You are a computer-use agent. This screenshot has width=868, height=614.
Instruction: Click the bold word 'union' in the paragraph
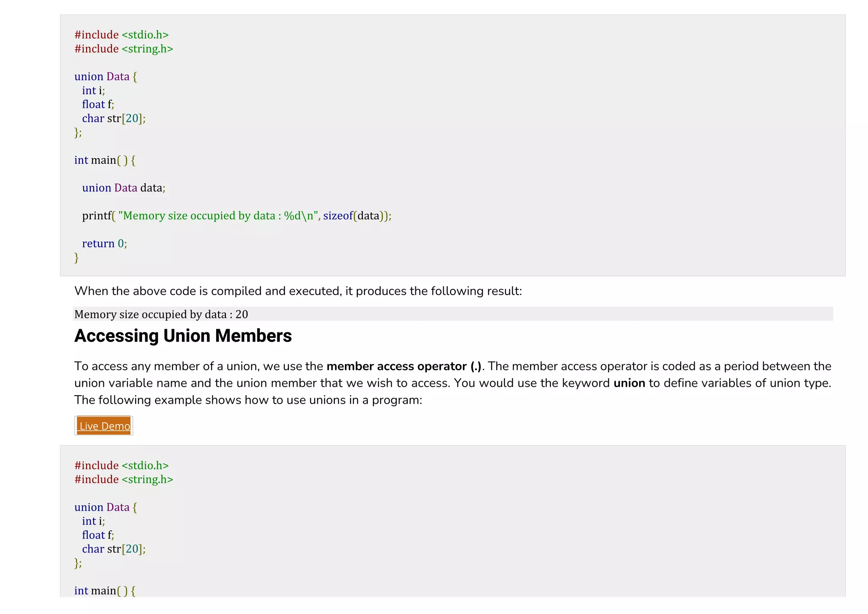pos(629,383)
